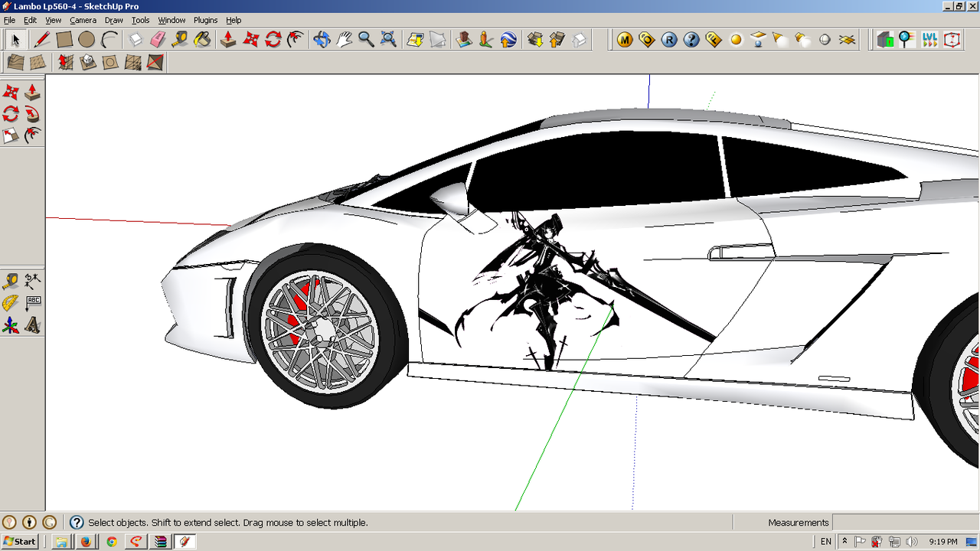This screenshot has height=551, width=980.
Task: Activate the Select arrow tool
Action: click(17, 39)
